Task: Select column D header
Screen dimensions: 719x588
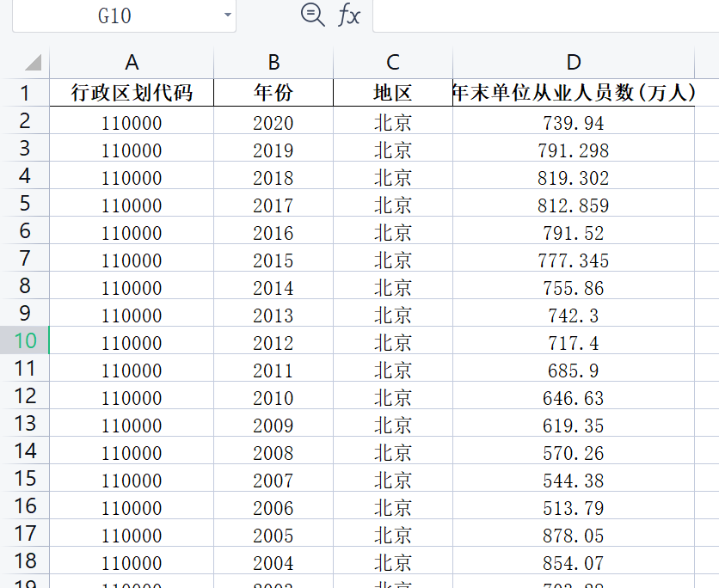Action: [574, 63]
